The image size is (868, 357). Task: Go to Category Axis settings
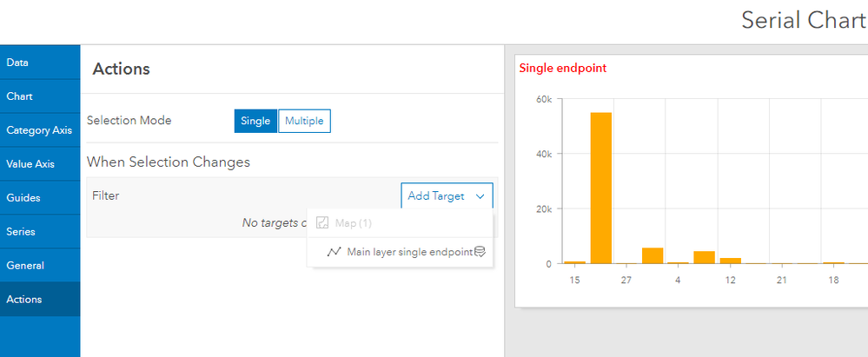coord(40,130)
